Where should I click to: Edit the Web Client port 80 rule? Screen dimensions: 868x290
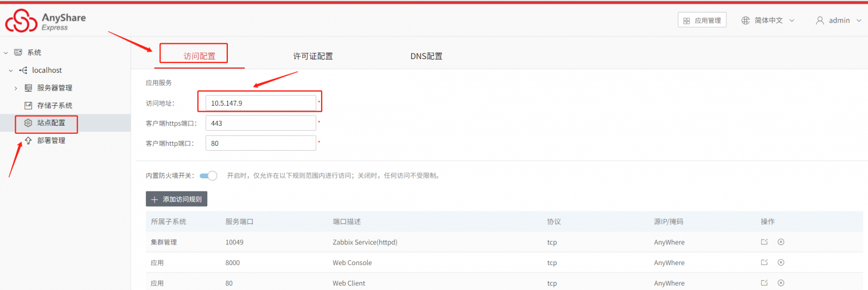[x=764, y=283]
